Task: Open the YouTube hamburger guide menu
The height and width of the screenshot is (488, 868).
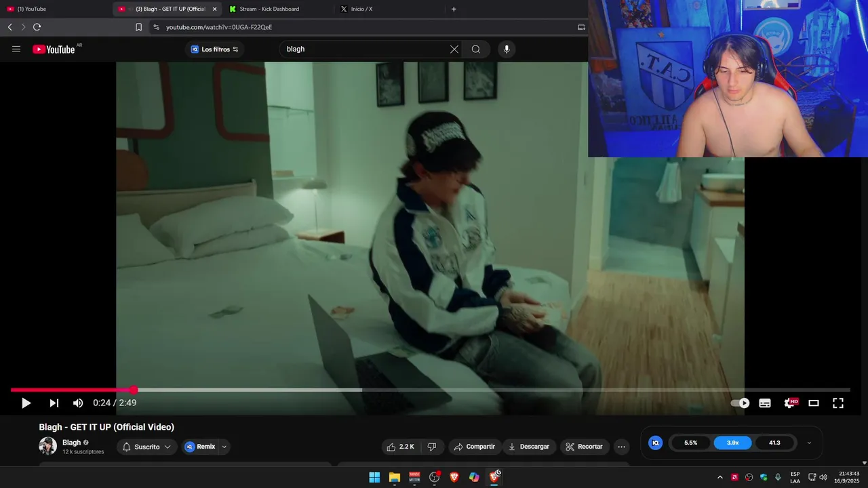Action: pos(16,49)
